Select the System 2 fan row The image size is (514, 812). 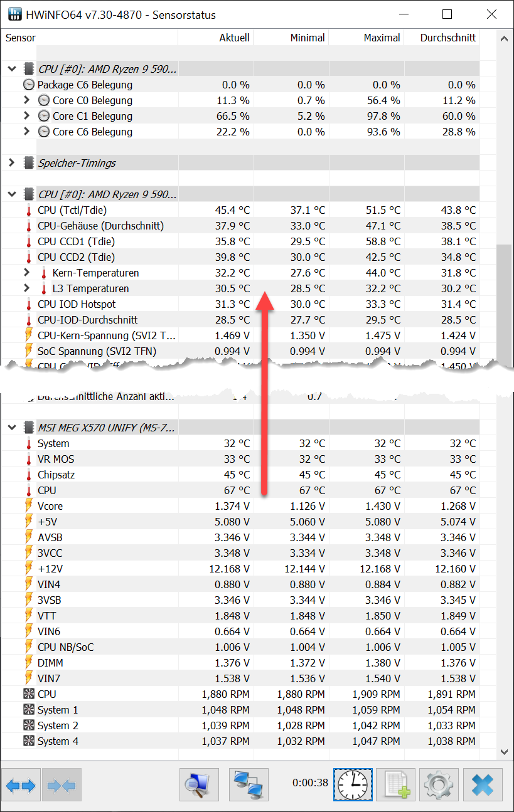[240, 725]
